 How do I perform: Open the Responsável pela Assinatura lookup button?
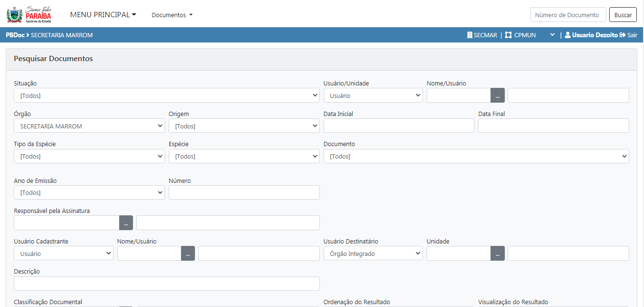pyautogui.click(x=126, y=223)
